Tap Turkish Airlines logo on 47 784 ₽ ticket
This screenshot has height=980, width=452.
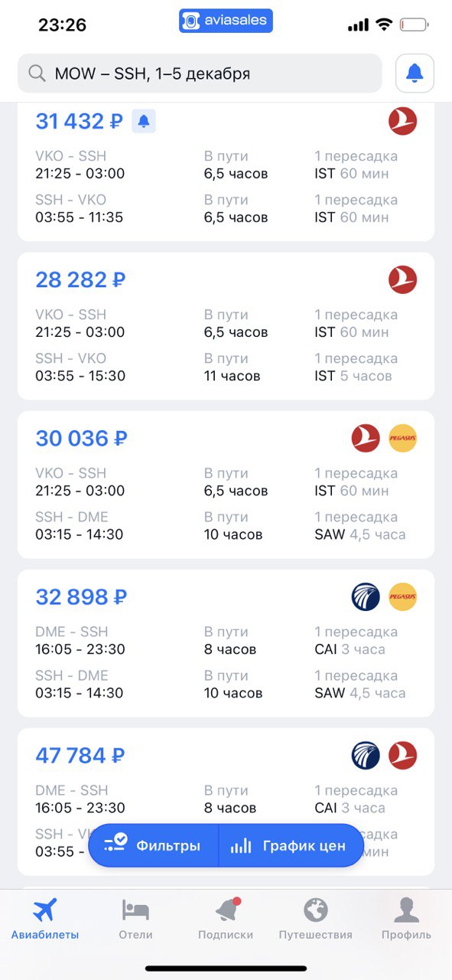point(402,755)
